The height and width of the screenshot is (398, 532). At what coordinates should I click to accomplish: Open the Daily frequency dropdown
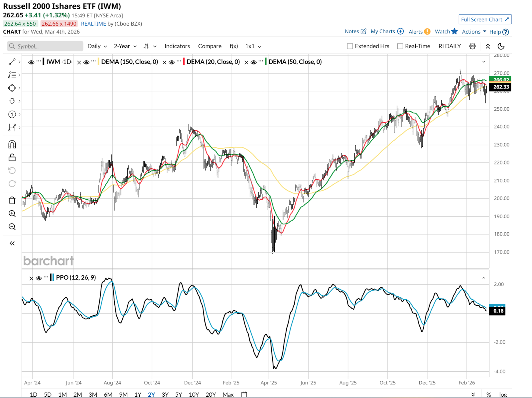coord(97,46)
